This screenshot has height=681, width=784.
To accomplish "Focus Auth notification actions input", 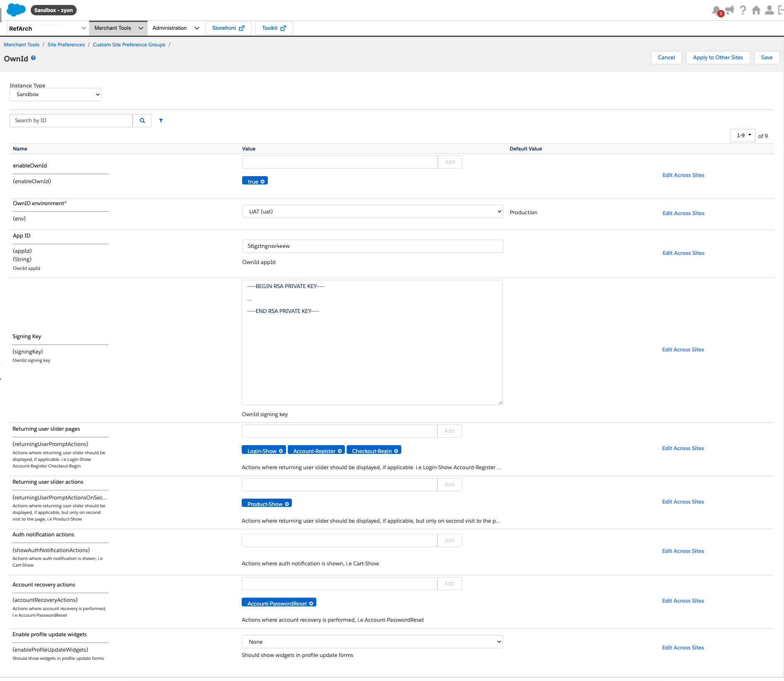I will pos(339,540).
